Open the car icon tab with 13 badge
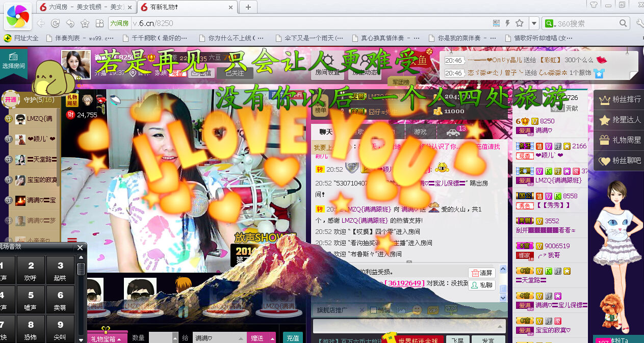The height and width of the screenshot is (343, 644). click(453, 131)
